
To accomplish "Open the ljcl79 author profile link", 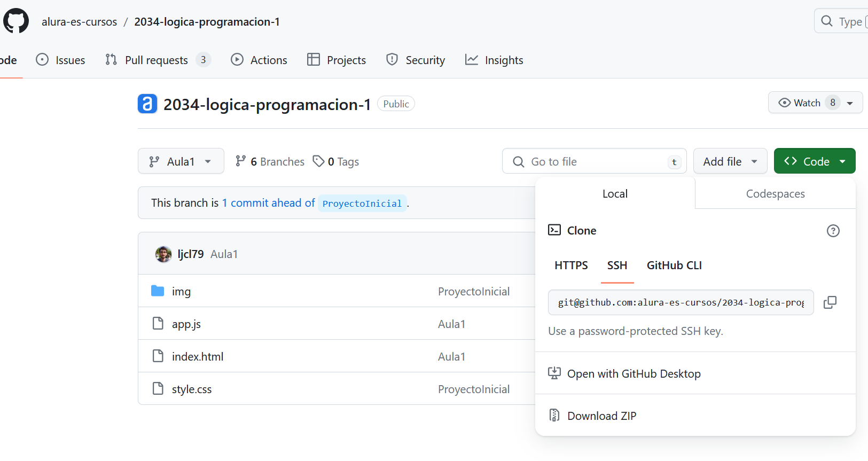I will point(191,254).
